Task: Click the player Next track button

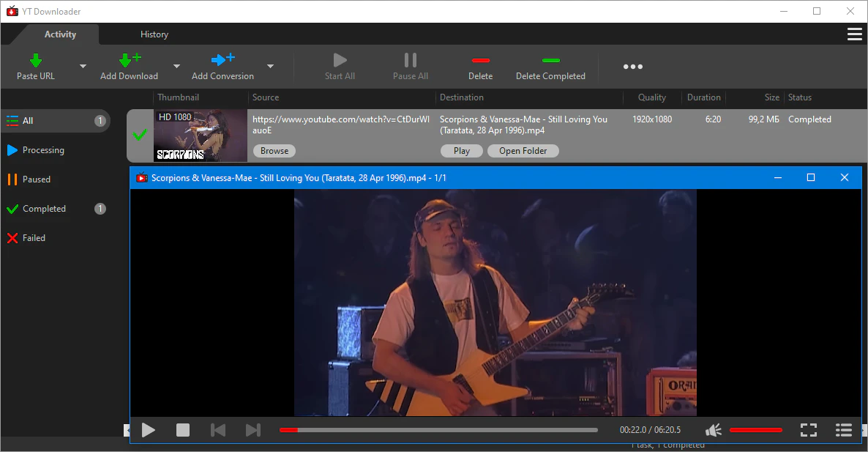Action: 253,430
